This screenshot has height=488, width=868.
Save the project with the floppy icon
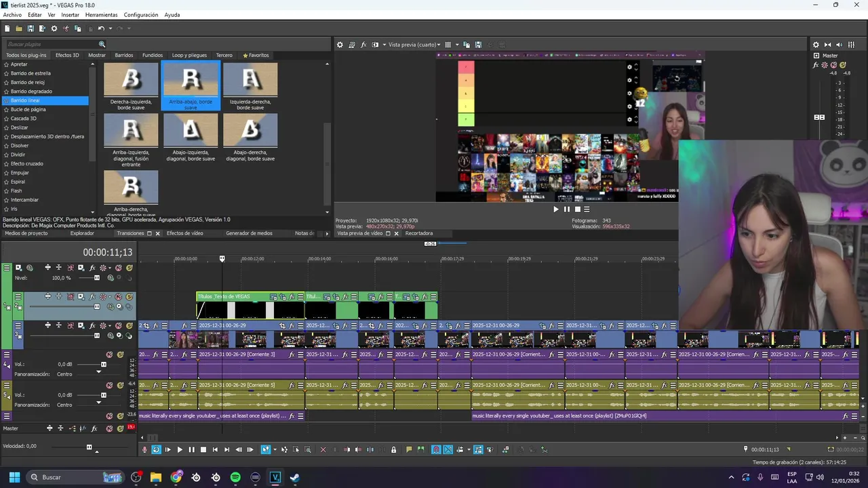31,28
